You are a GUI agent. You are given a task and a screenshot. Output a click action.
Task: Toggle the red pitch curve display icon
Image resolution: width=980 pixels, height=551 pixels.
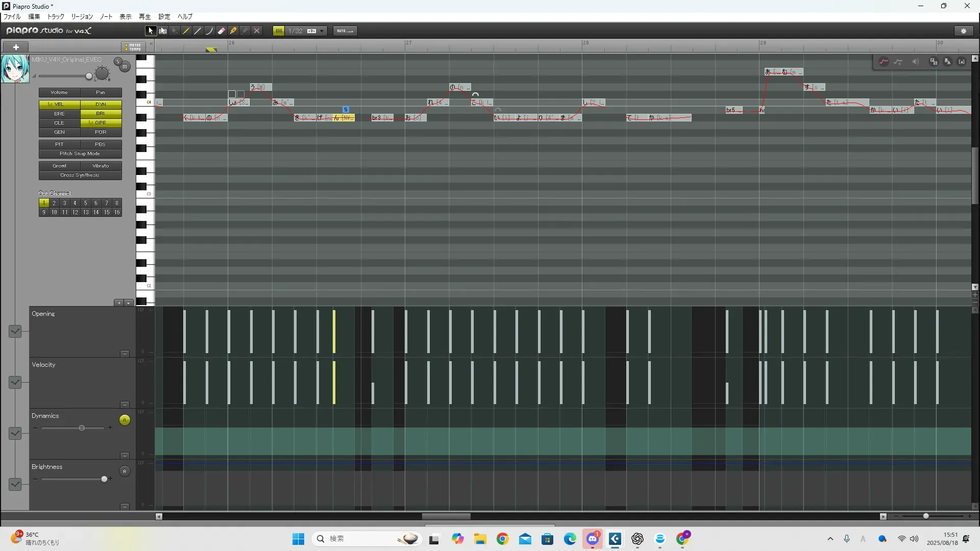(884, 62)
